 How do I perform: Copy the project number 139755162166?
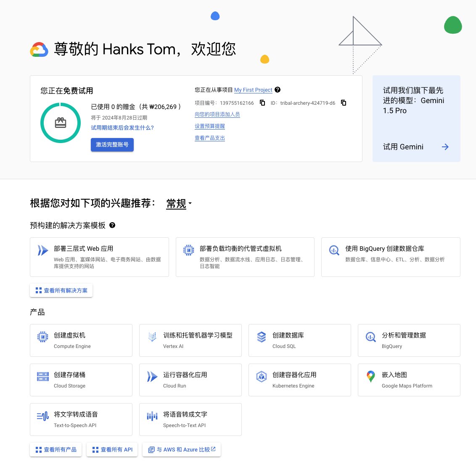click(x=262, y=103)
